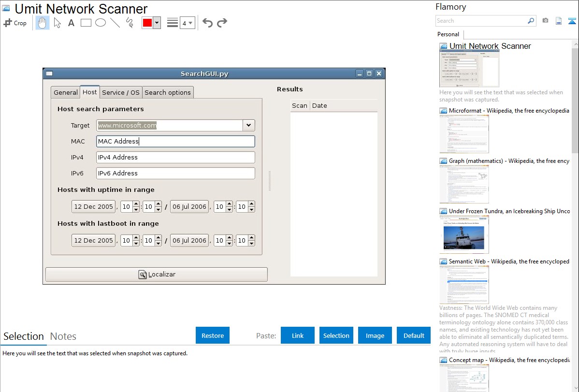
Task: Click the page document icon
Action: [x=559, y=21]
